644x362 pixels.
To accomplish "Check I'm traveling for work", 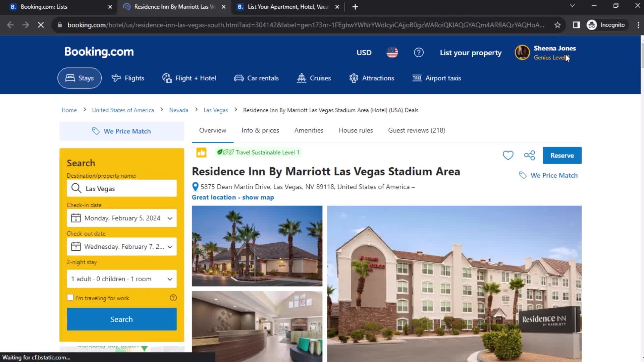I will [x=70, y=298].
